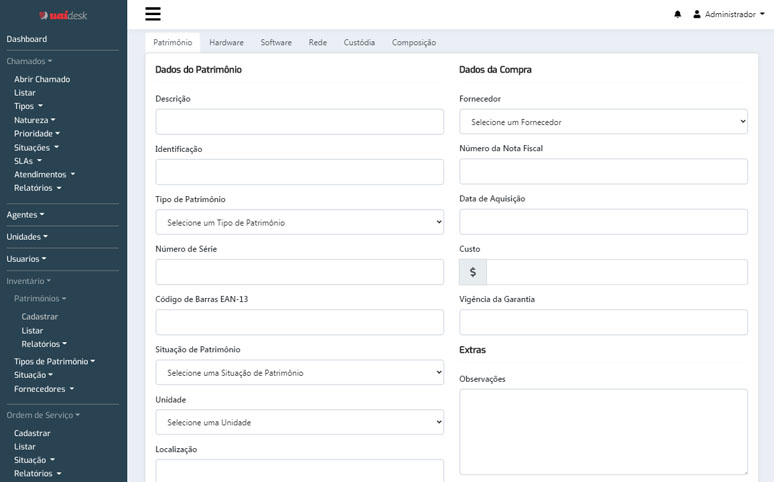Click the Administrador user icon
The width and height of the screenshot is (774, 482).
pyautogui.click(x=697, y=15)
